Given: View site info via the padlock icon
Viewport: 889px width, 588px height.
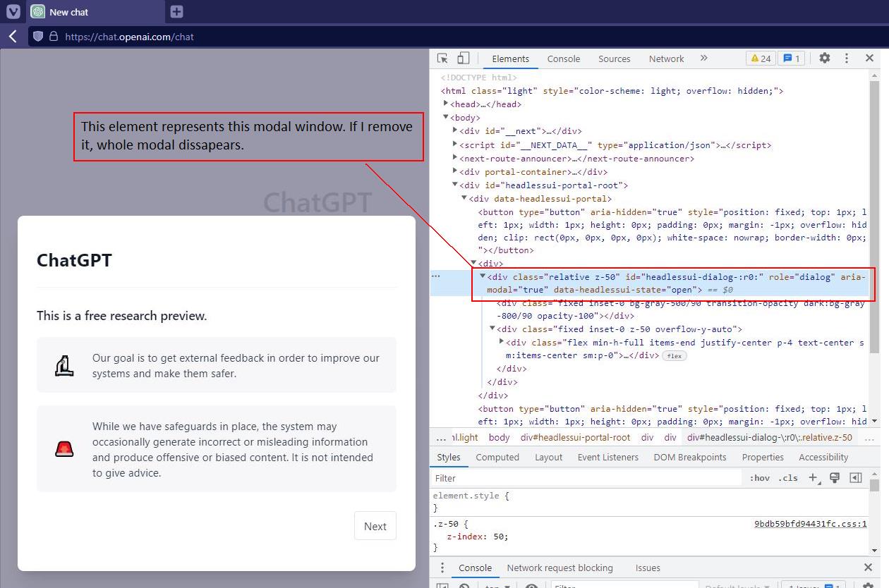Looking at the screenshot, I should click(x=53, y=37).
